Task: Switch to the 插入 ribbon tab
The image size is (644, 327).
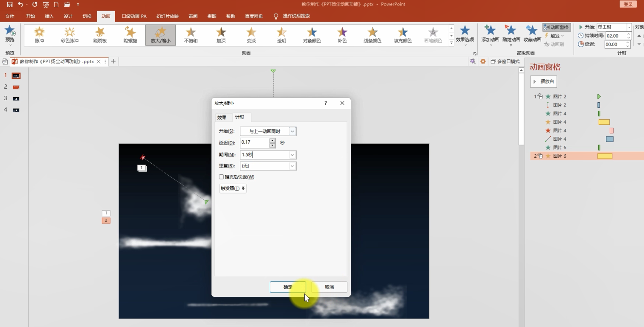Action: coord(49,16)
